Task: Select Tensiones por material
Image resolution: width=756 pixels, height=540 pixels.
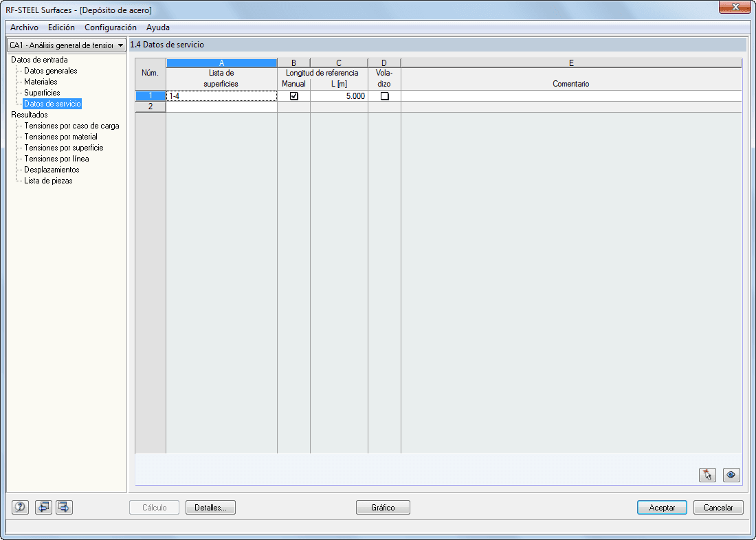Action: pyautogui.click(x=60, y=137)
